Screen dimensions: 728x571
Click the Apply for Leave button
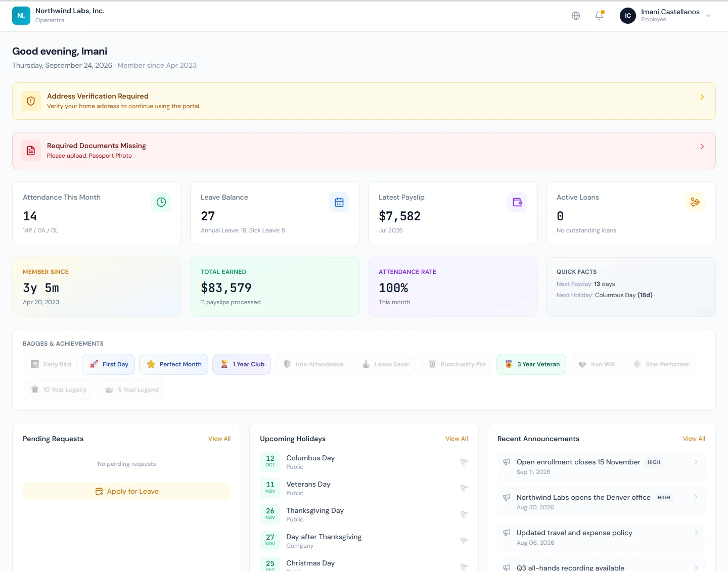pyautogui.click(x=126, y=491)
